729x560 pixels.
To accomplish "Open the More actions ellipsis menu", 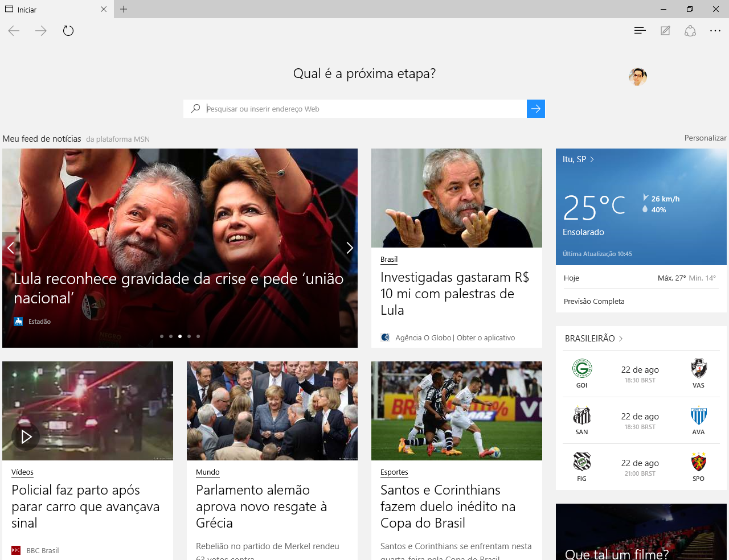I will click(x=715, y=31).
